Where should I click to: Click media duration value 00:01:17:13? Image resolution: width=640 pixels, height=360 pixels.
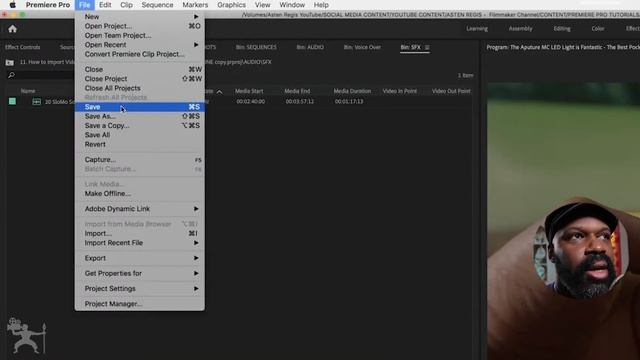pyautogui.click(x=349, y=102)
